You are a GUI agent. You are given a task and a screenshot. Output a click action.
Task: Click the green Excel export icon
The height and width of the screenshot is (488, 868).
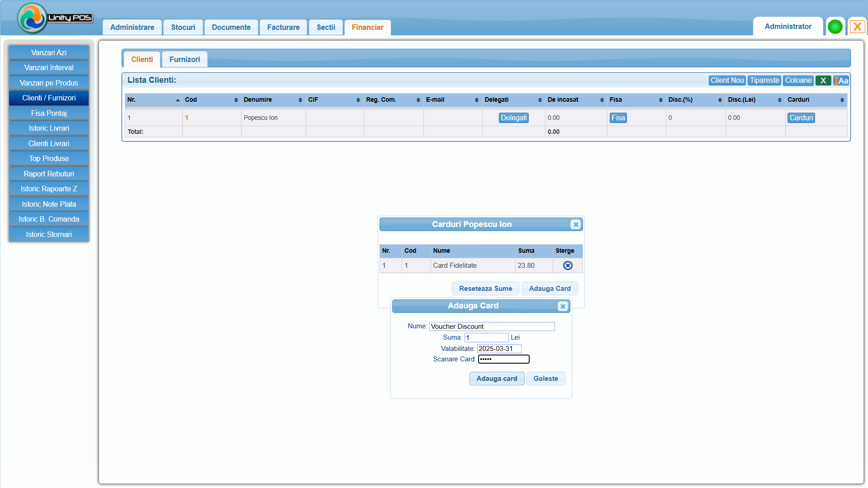coord(823,81)
